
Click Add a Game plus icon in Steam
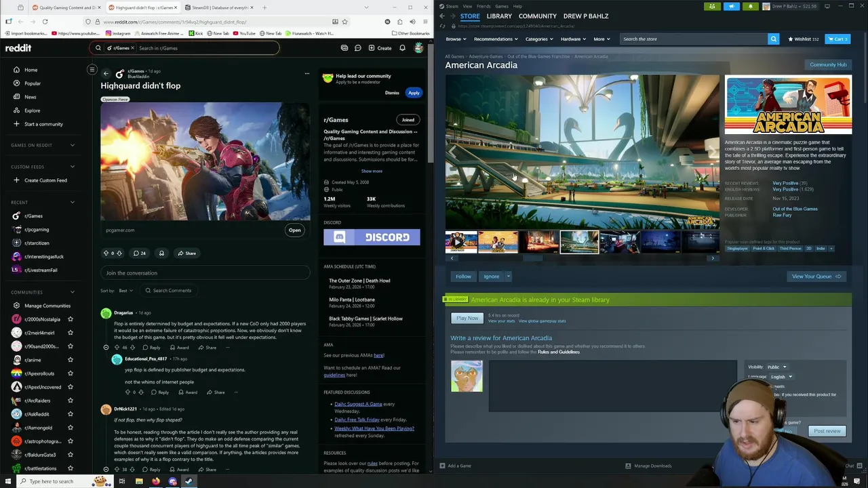442,466
